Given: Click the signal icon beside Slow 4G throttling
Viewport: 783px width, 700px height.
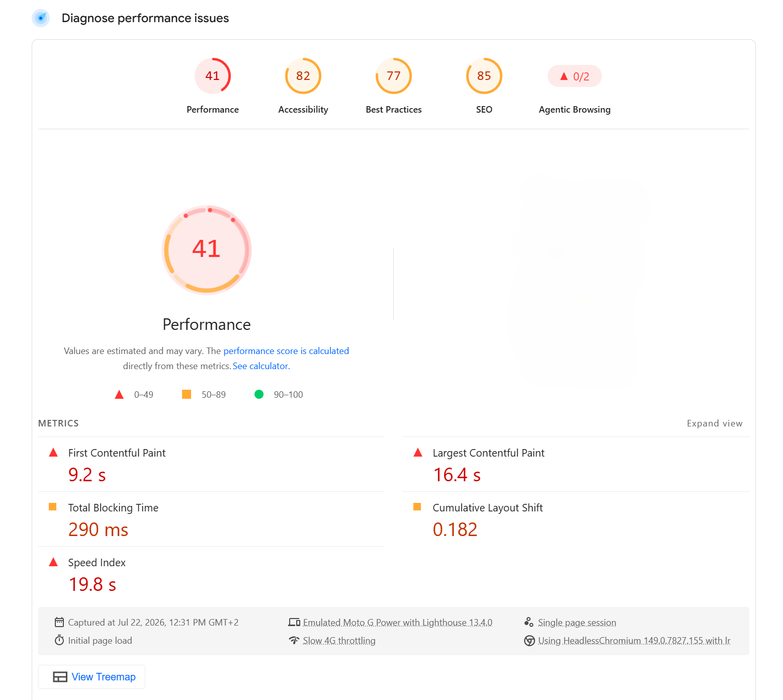Looking at the screenshot, I should (294, 640).
